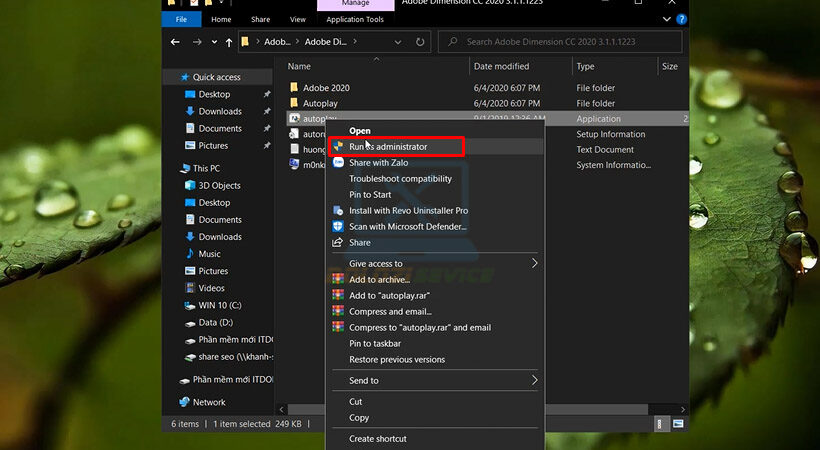Open WIN 10 (C:) drive in sidebar

(x=225, y=305)
